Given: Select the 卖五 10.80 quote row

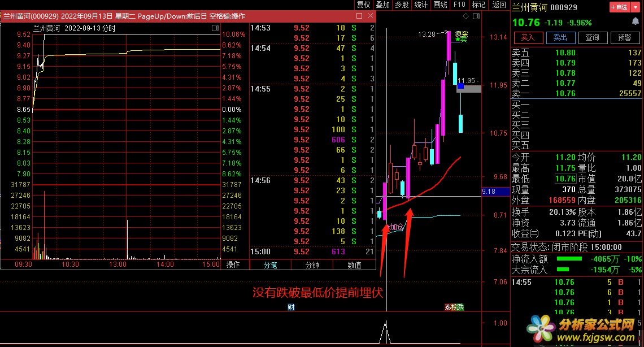Looking at the screenshot, I should tap(576, 53).
